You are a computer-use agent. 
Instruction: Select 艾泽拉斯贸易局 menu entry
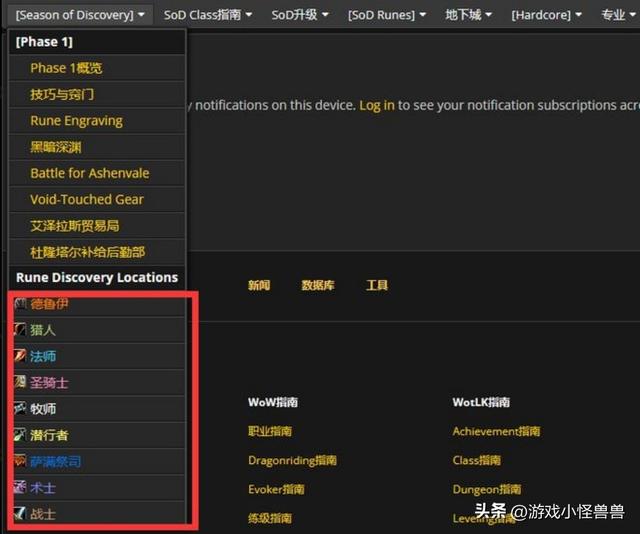[x=97, y=226]
